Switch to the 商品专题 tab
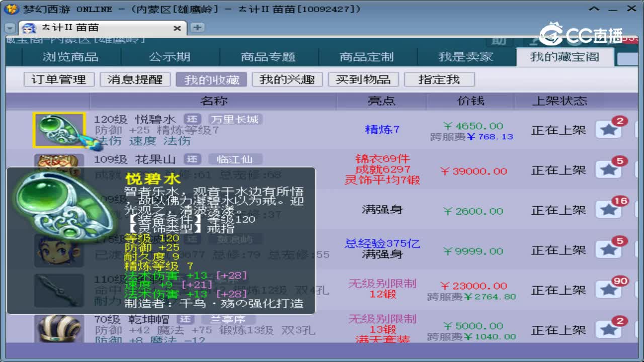 268,57
